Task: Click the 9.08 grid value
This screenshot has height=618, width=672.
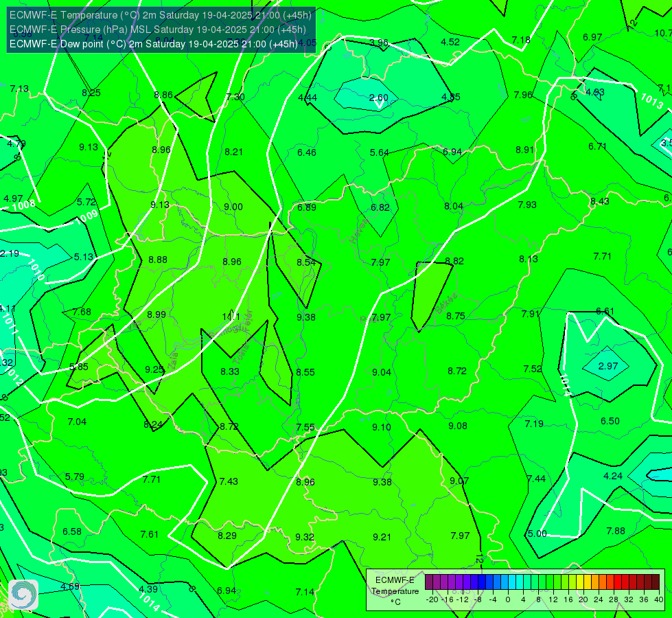Action: [458, 426]
